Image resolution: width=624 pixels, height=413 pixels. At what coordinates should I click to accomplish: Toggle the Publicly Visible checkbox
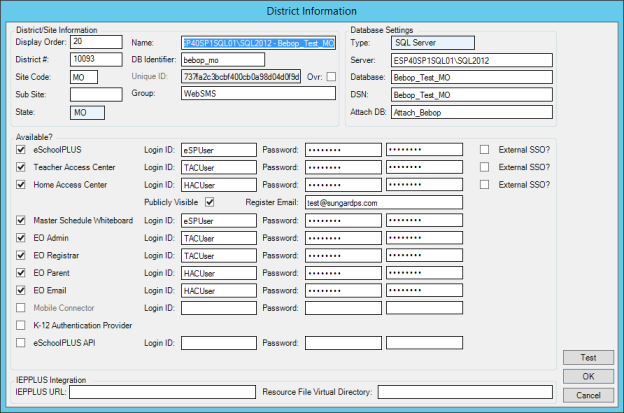(x=209, y=202)
